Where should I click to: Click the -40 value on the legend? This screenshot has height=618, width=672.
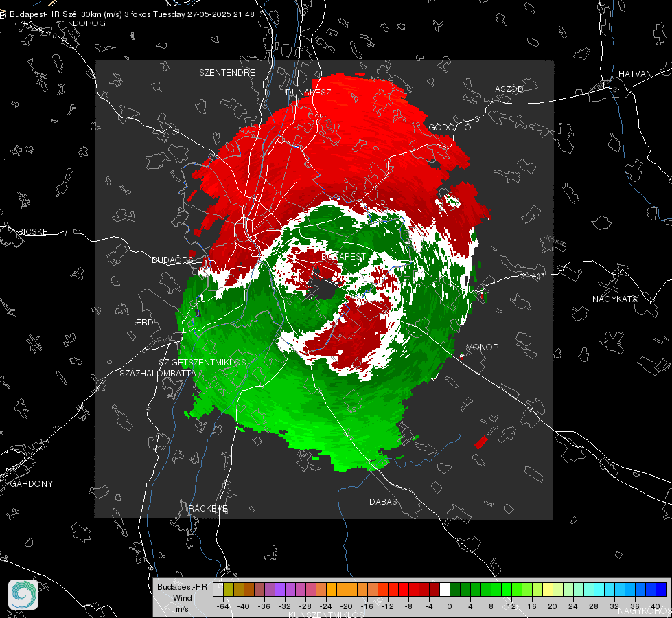(244, 606)
